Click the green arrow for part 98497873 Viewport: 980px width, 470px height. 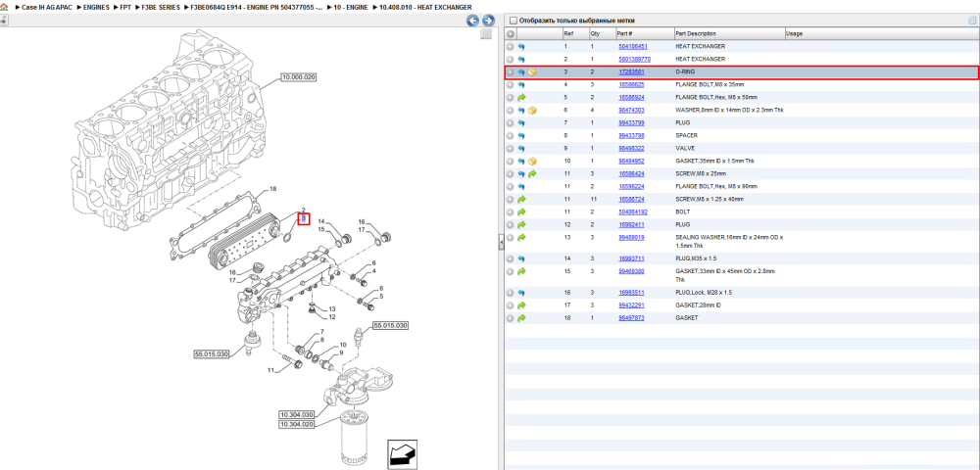(521, 318)
